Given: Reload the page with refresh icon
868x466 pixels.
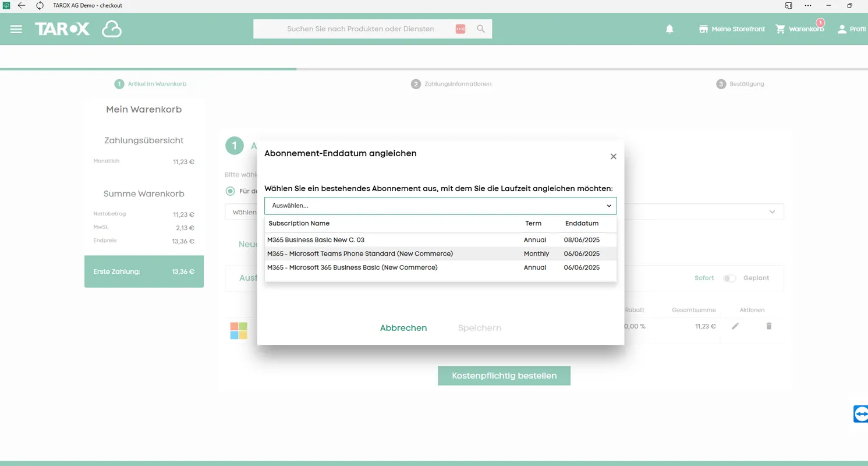Looking at the screenshot, I should pos(40,6).
